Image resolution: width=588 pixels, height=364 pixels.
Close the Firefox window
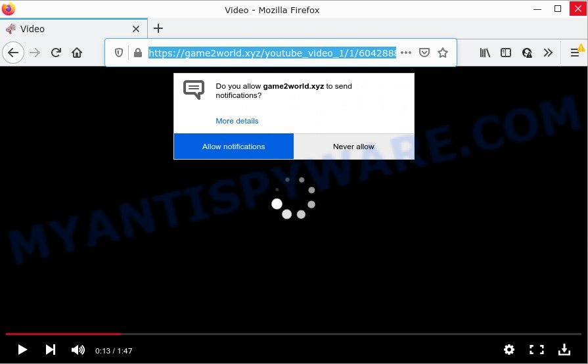pos(578,9)
